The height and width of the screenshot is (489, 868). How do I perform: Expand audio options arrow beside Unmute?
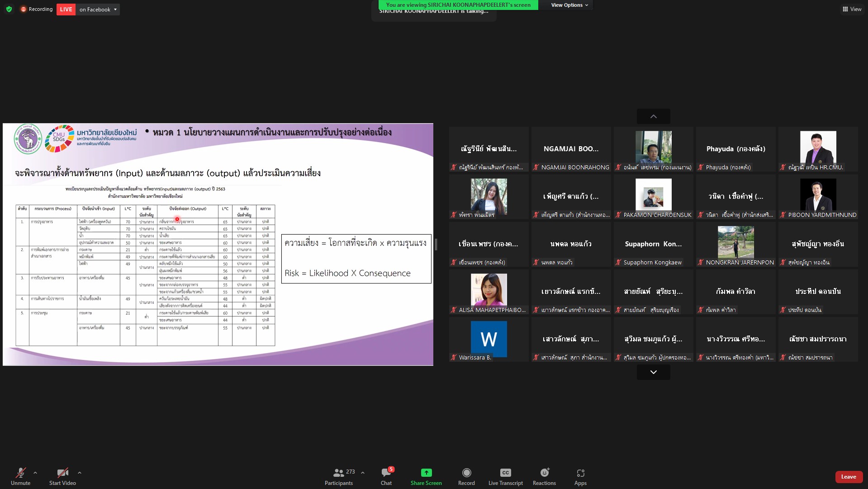point(35,473)
